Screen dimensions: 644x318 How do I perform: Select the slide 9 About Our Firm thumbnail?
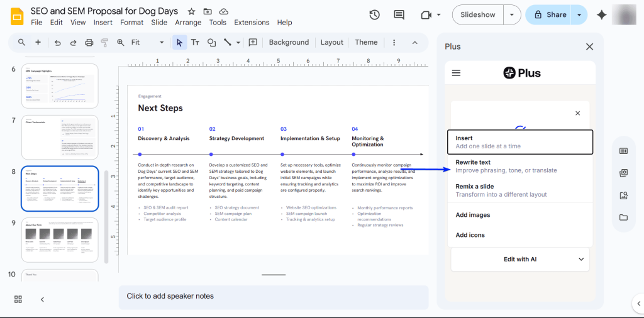click(x=60, y=239)
